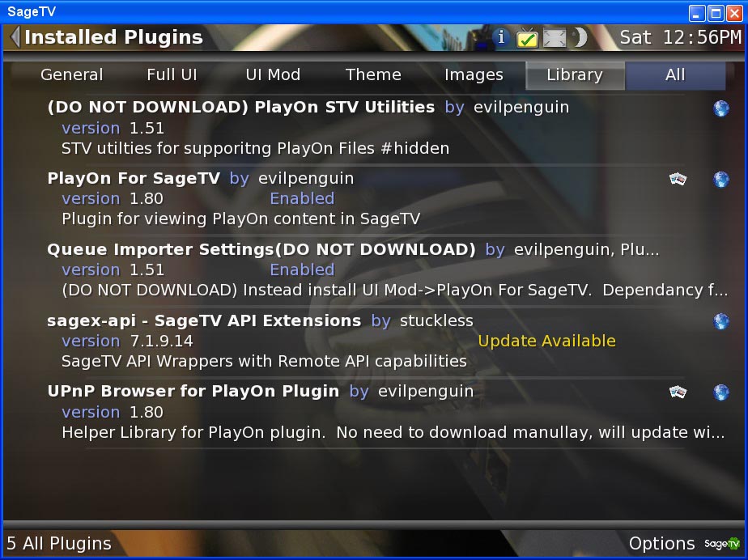The height and width of the screenshot is (560, 748).
Task: Click the crescent moon sleep icon
Action: point(580,37)
